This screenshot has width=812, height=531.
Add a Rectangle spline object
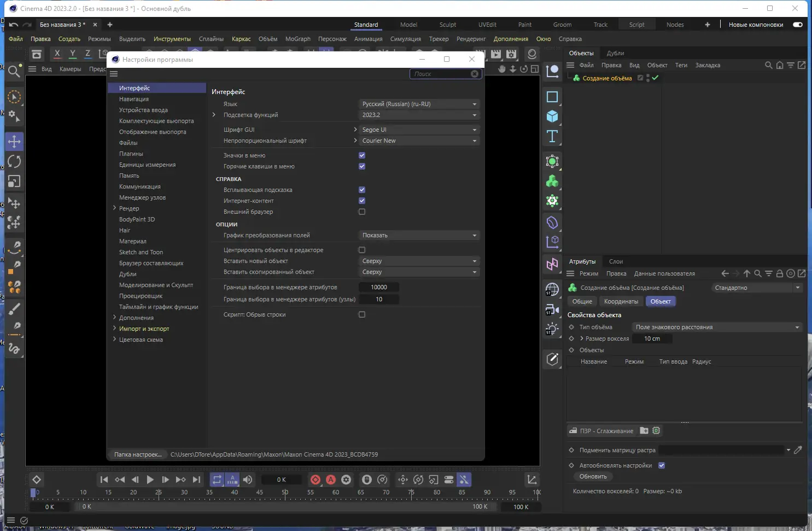[x=552, y=97]
